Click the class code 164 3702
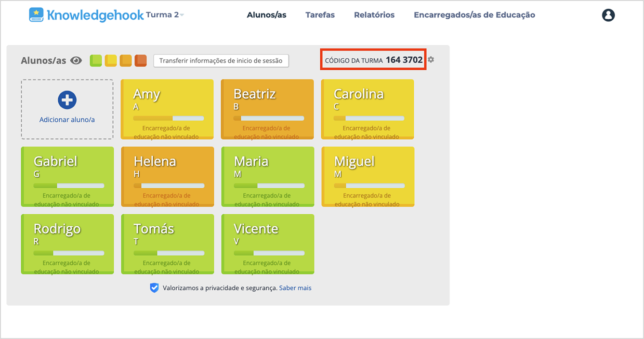This screenshot has width=644, height=339. point(404,60)
